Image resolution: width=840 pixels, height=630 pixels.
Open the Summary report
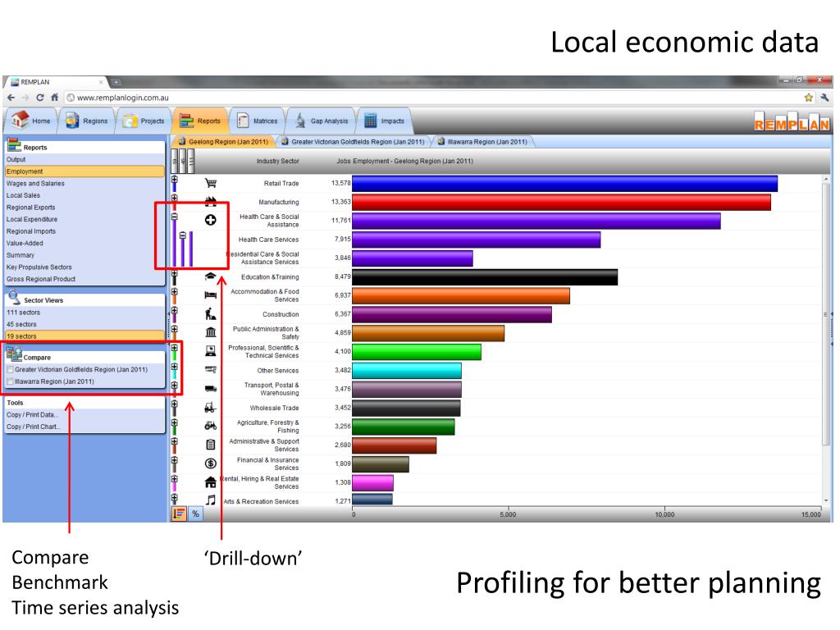click(x=84, y=255)
